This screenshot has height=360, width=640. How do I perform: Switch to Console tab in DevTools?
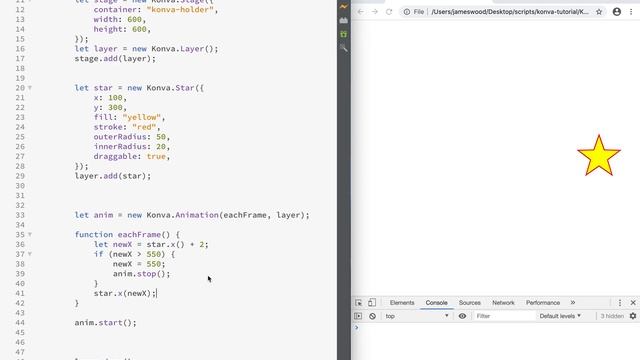(436, 303)
